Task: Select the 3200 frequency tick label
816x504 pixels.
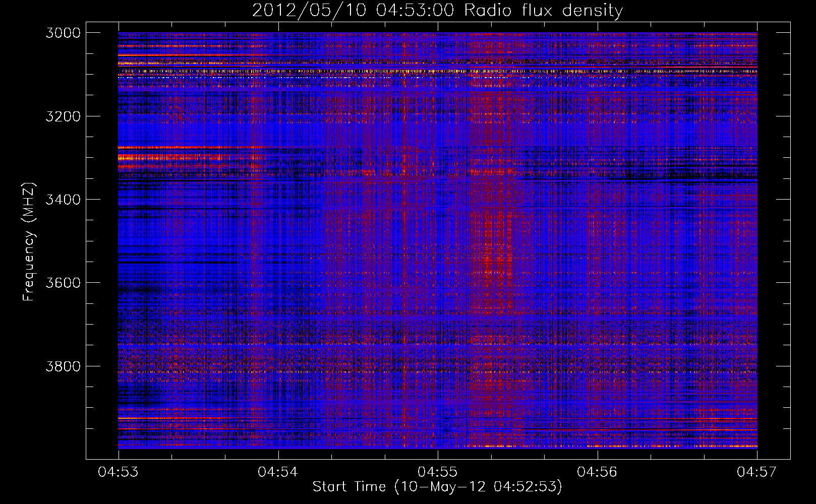Action: click(63, 116)
